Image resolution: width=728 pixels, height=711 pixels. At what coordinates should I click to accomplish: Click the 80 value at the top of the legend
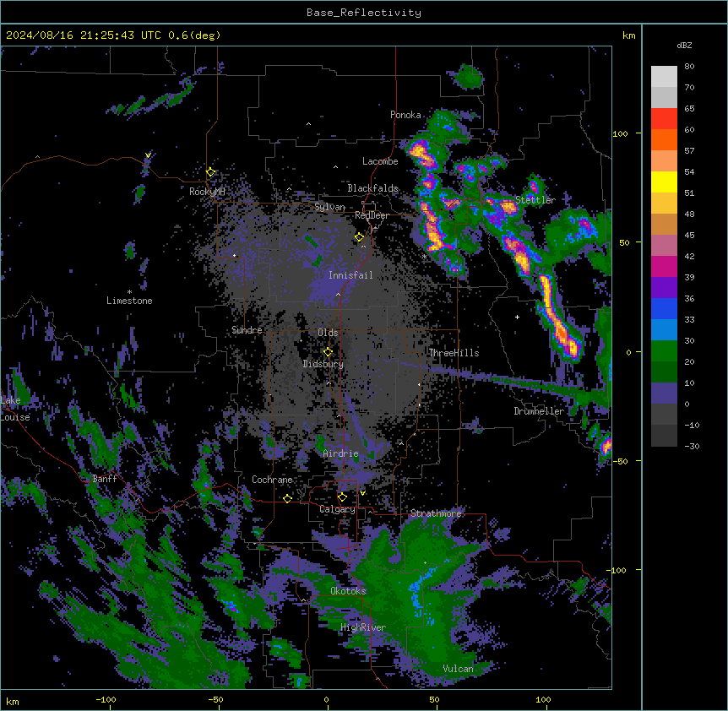click(x=689, y=67)
